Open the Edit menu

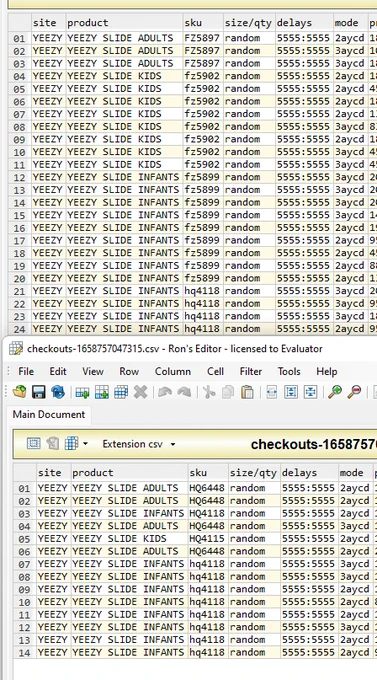[58, 371]
